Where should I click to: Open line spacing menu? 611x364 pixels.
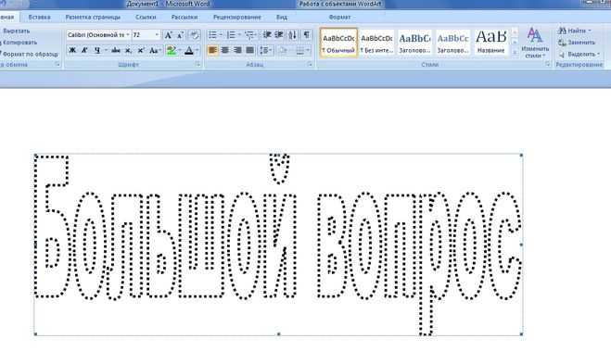point(266,50)
